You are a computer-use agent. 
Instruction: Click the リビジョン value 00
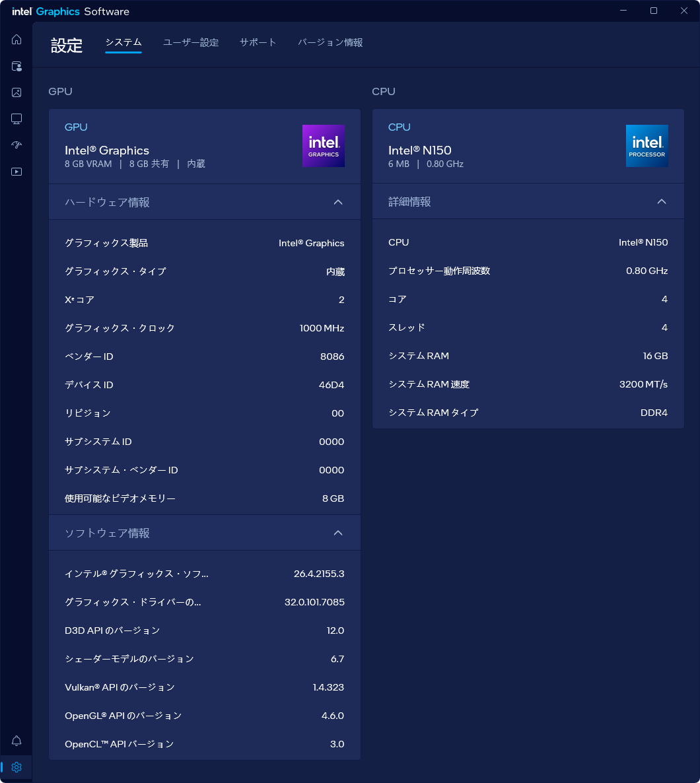coord(337,413)
